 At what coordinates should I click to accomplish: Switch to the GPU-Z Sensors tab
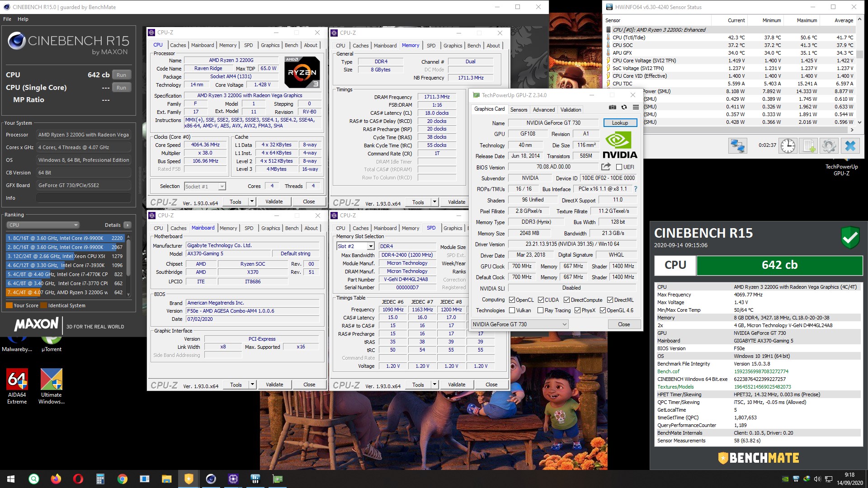click(519, 110)
